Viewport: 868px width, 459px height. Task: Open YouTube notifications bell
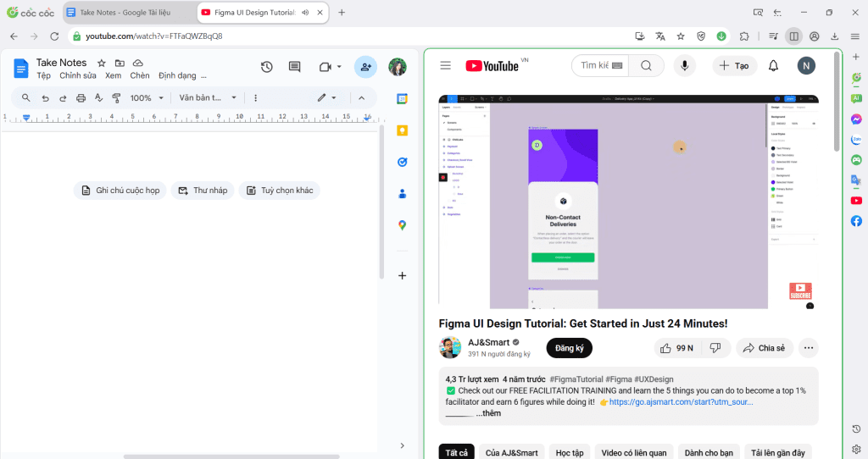click(773, 66)
